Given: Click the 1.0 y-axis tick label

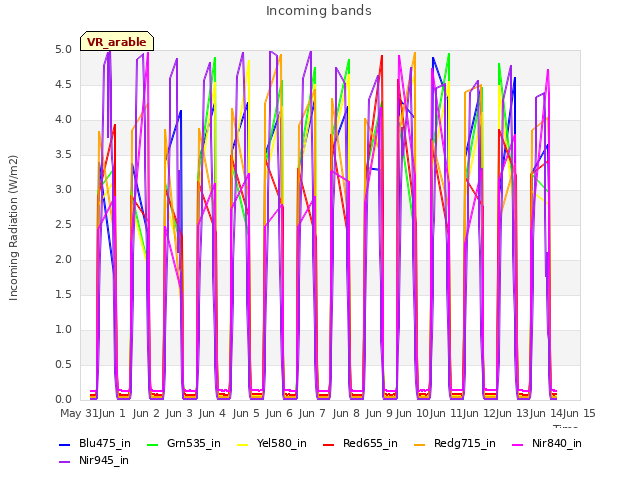Looking at the screenshot, I should coord(63,330).
